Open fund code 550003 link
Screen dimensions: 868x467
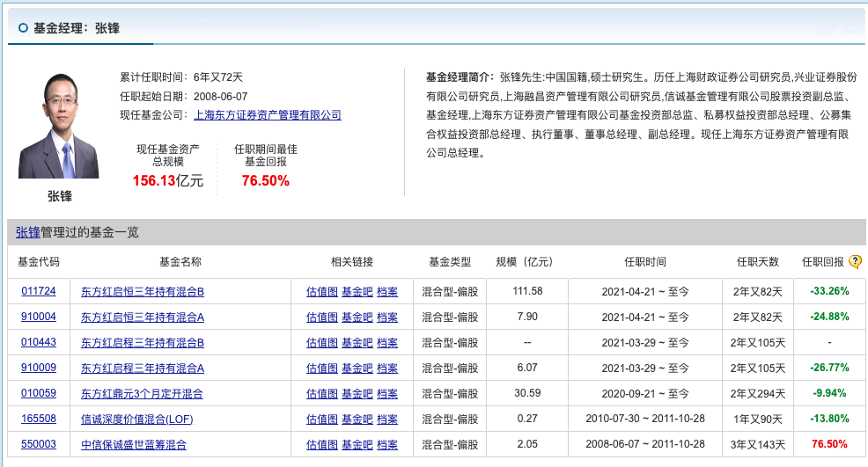pyautogui.click(x=39, y=445)
